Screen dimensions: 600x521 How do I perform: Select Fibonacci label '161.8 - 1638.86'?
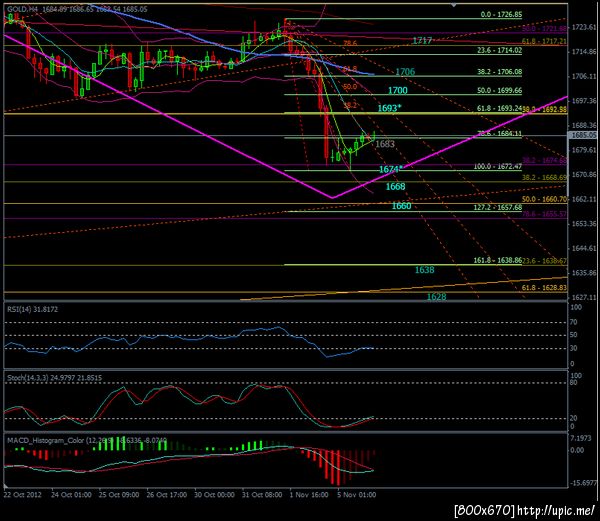click(x=498, y=260)
